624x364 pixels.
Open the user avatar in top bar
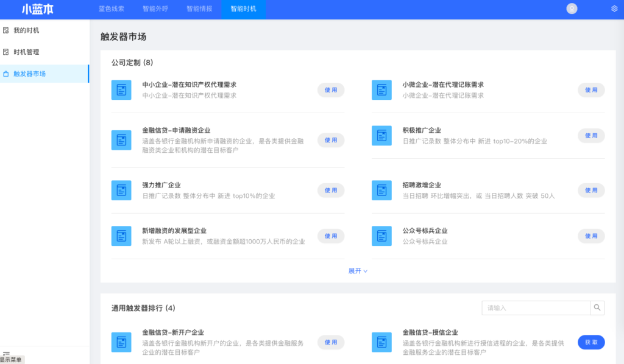(572, 9)
